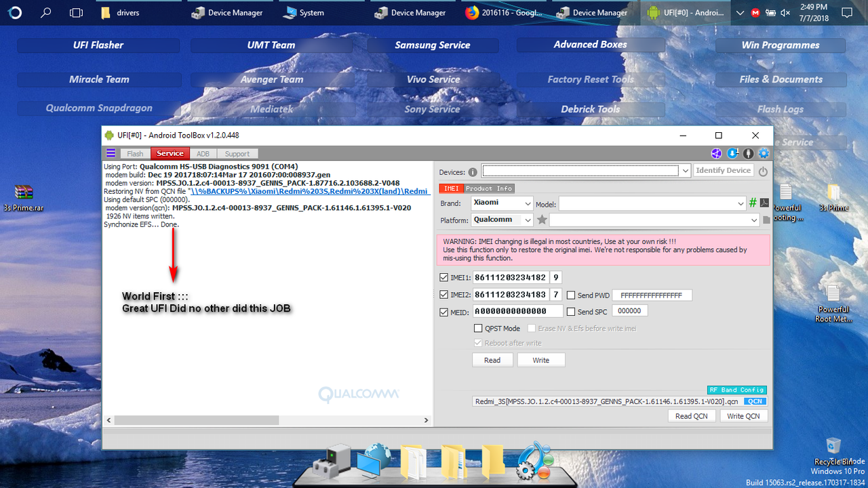Enable the QPST Mode checkbox
This screenshot has height=488, width=868.
(x=478, y=329)
